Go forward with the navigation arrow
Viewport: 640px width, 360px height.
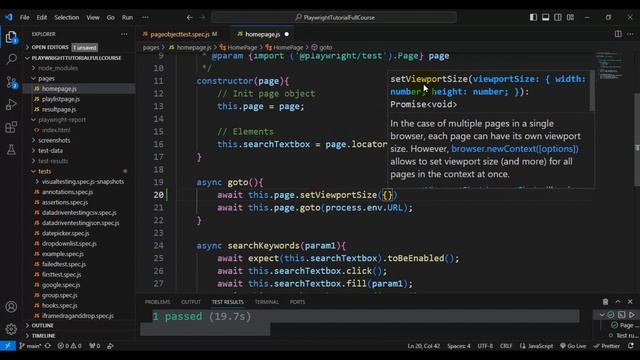202,18
